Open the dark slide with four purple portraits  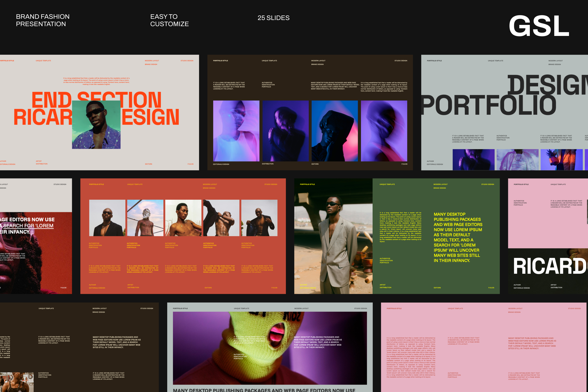310,72
